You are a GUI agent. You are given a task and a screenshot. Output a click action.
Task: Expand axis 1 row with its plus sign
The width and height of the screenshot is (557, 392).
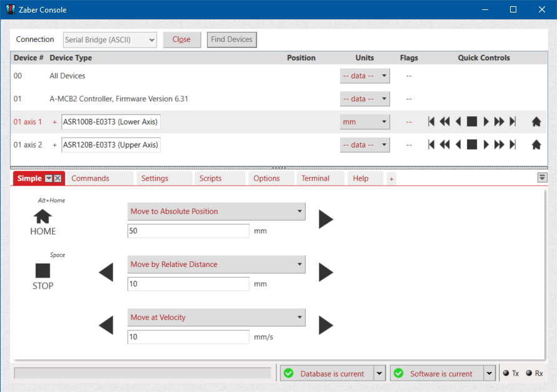click(54, 122)
